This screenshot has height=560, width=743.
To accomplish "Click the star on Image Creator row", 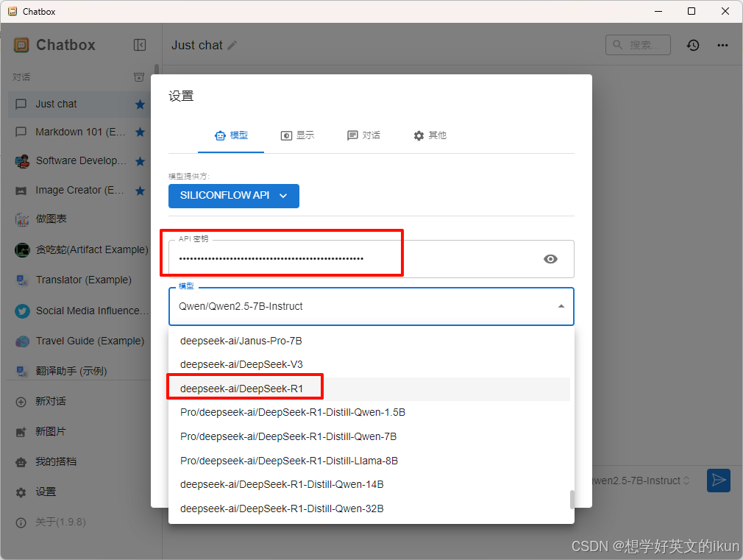I will tap(140, 191).
